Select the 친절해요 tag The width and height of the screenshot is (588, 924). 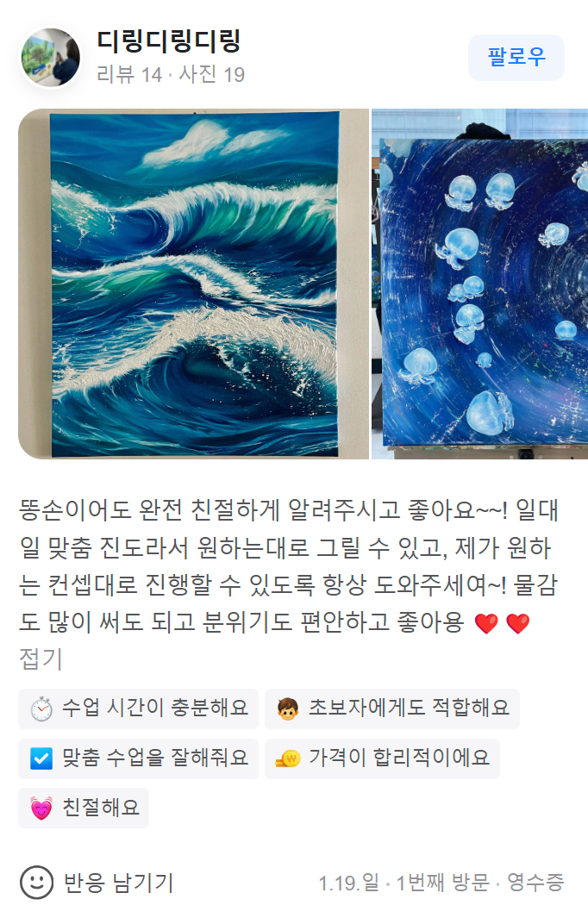tap(84, 808)
